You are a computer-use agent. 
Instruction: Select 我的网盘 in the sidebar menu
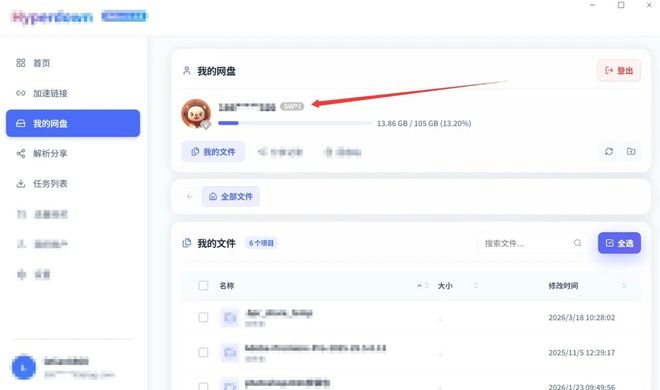73,123
